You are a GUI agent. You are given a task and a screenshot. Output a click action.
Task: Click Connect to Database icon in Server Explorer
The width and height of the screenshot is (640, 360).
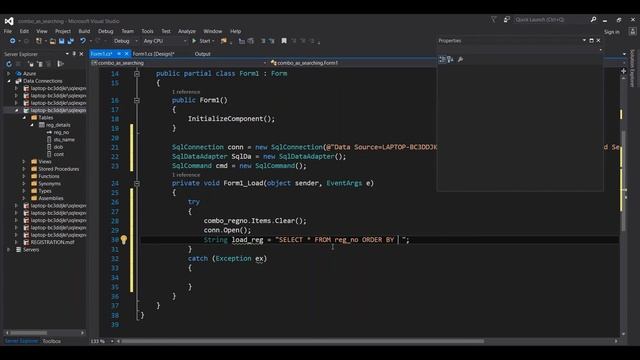pyautogui.click(x=31, y=64)
